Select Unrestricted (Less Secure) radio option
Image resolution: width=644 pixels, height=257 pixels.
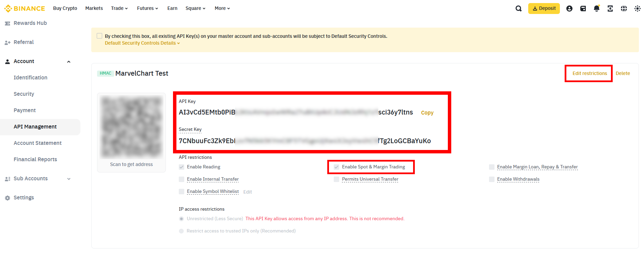point(182,219)
